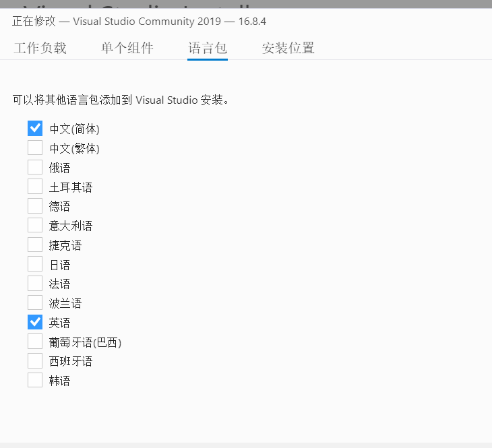Click the 西班牙语 label text
492x448 pixels.
pos(71,362)
